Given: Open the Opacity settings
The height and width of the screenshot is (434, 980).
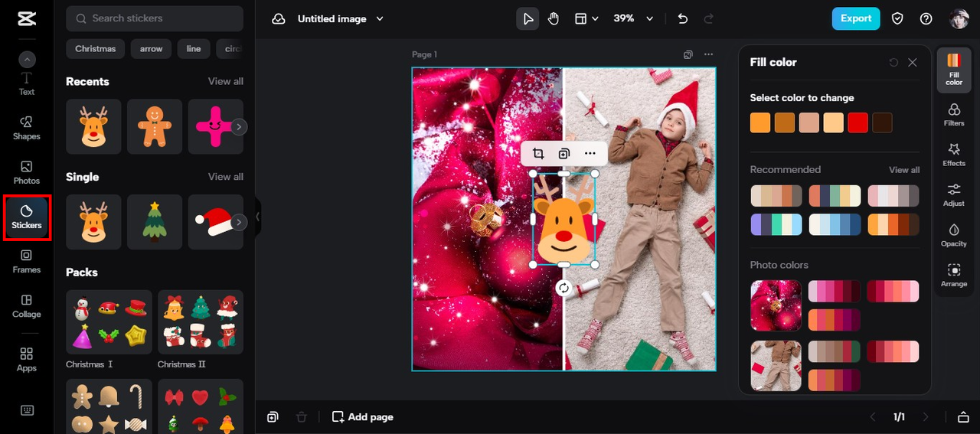Looking at the screenshot, I should coord(954,235).
